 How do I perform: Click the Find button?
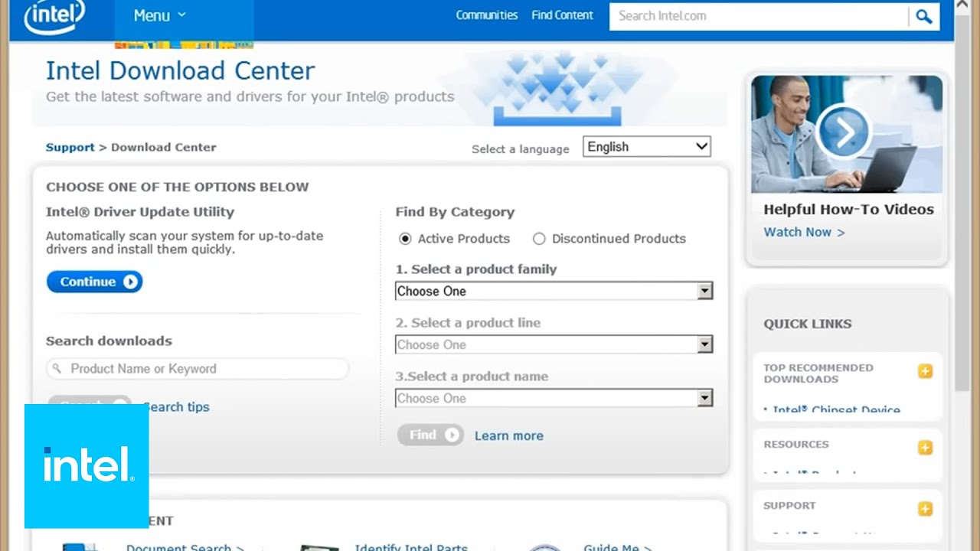click(430, 435)
